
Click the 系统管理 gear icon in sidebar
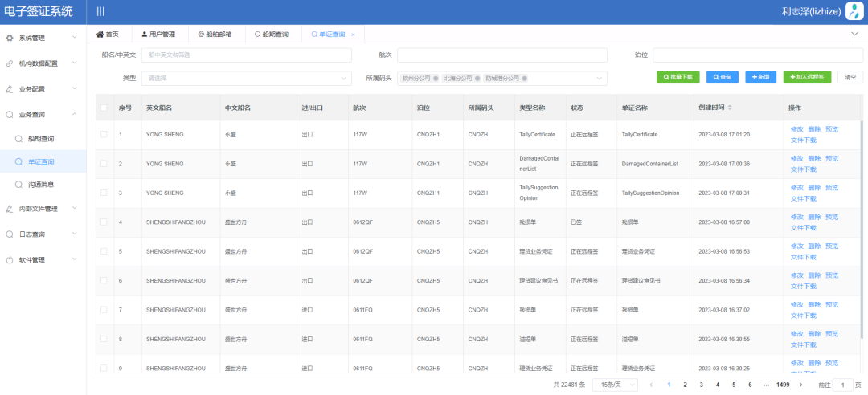coord(10,38)
